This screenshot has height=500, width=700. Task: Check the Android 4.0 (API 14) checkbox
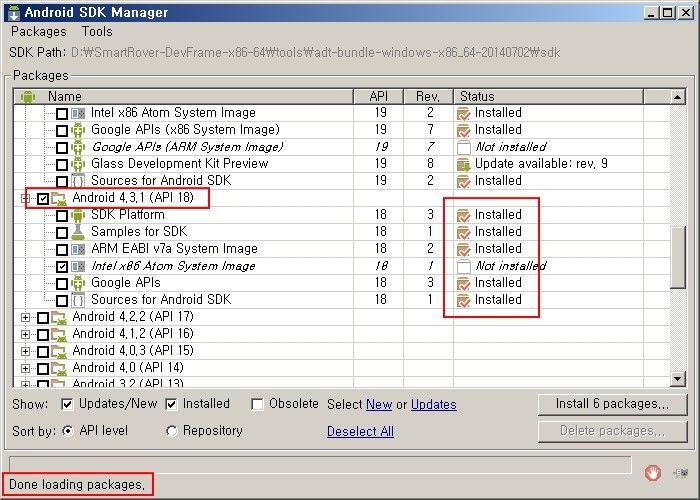tap(43, 369)
